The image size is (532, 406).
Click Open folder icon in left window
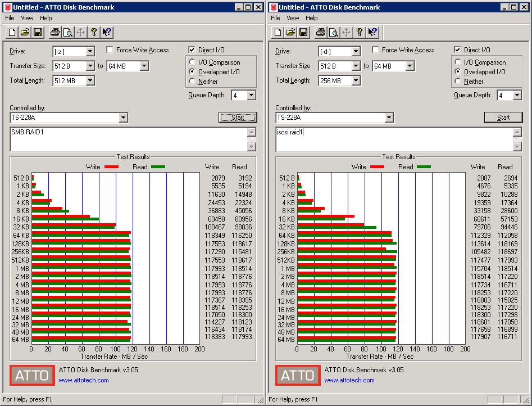click(x=25, y=32)
